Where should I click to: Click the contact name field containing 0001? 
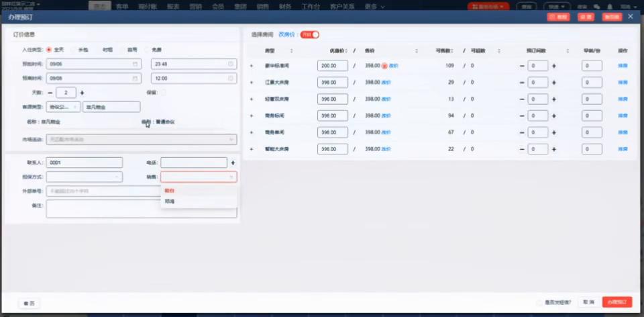click(x=85, y=163)
